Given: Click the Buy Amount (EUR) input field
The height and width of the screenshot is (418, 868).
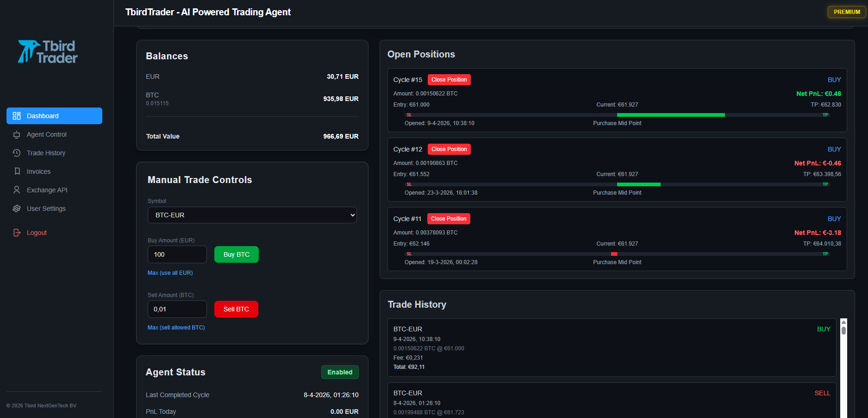Looking at the screenshot, I should click(x=177, y=254).
